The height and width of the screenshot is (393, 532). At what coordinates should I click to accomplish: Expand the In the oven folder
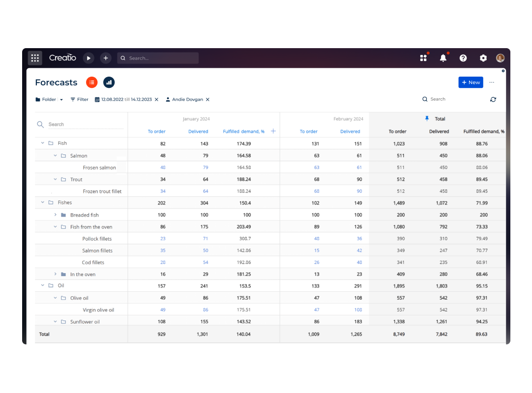[56, 274]
